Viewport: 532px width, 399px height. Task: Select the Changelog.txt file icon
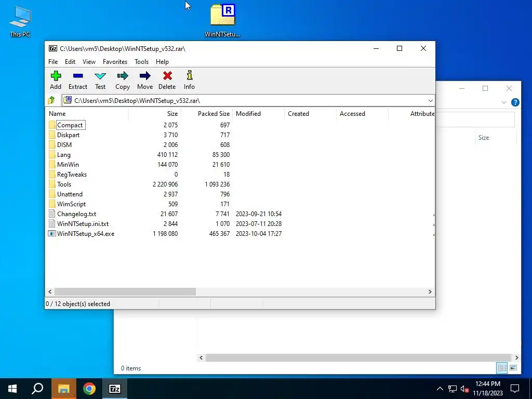(52, 214)
